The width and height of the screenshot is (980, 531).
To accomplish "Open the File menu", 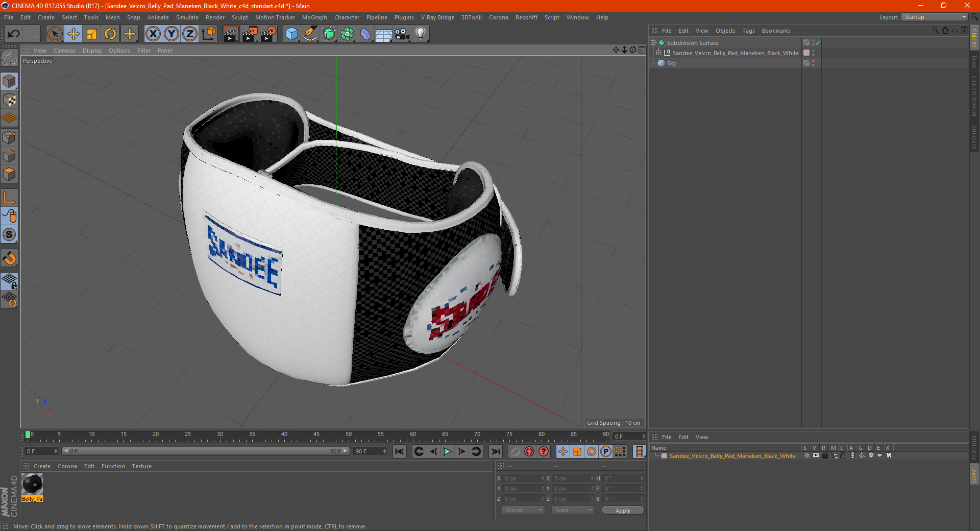I will point(9,17).
